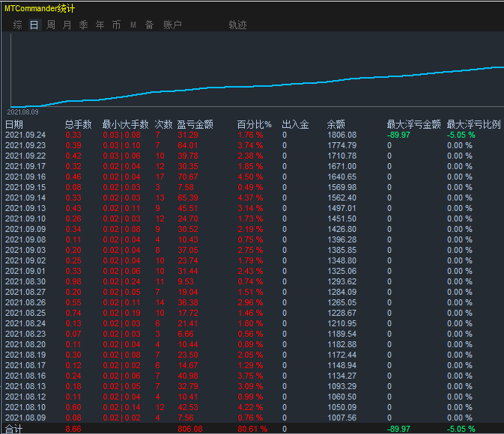
Task: Click the 最大浮亏比例 column header
Action: tap(473, 125)
